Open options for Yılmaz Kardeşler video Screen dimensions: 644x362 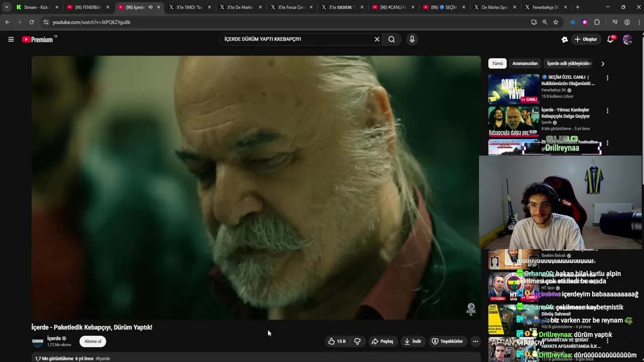pos(607,111)
